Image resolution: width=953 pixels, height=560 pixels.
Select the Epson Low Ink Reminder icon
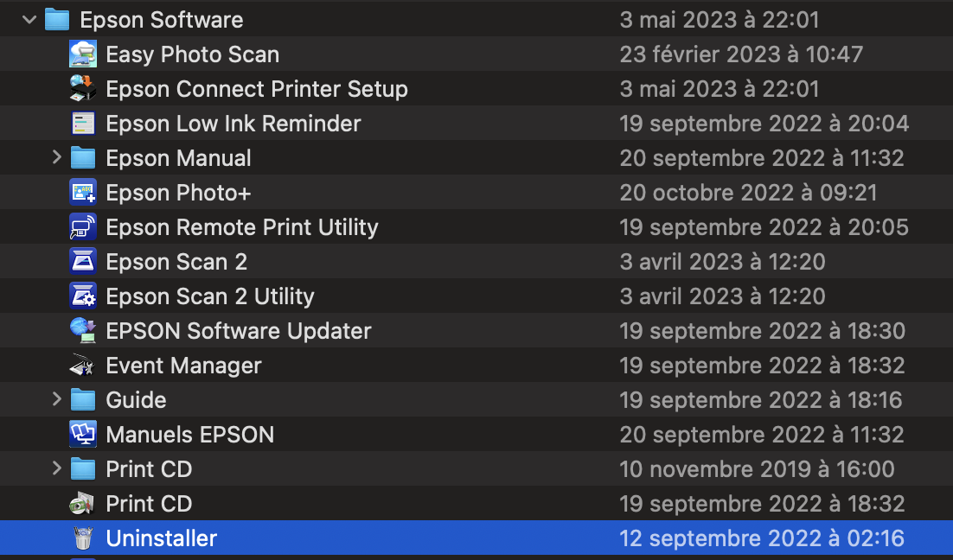pos(83,124)
